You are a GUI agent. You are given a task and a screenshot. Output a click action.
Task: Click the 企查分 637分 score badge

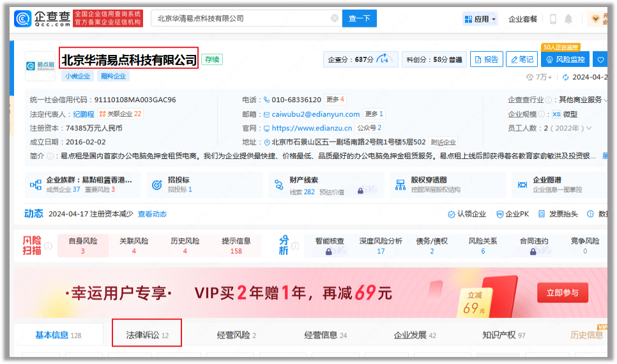360,59
